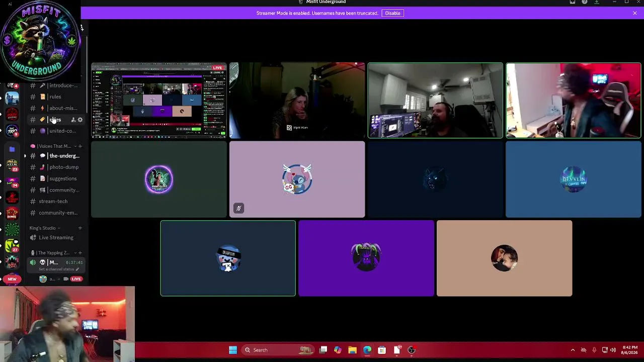Open the server icon with 23 badge
This screenshot has height=362, width=644.
(12, 165)
